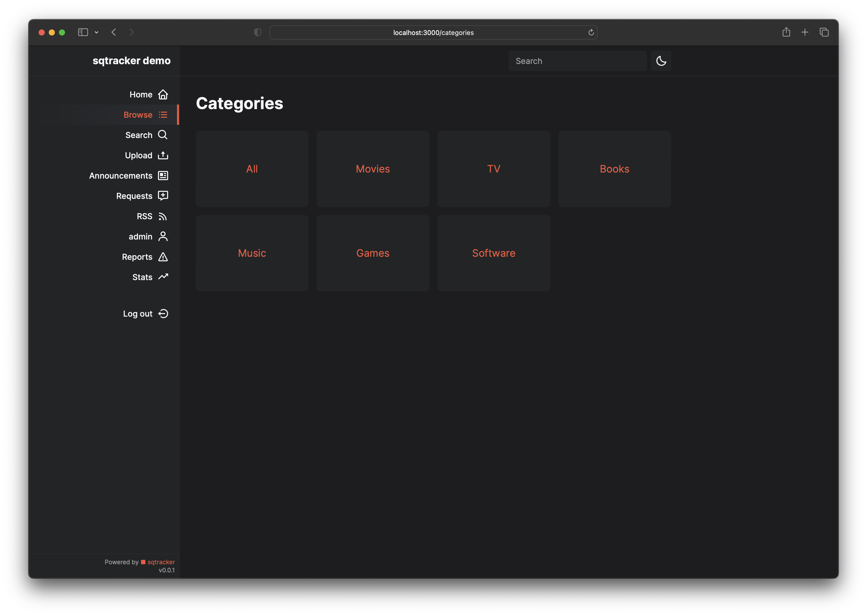Open the Music category tile

pos(252,253)
